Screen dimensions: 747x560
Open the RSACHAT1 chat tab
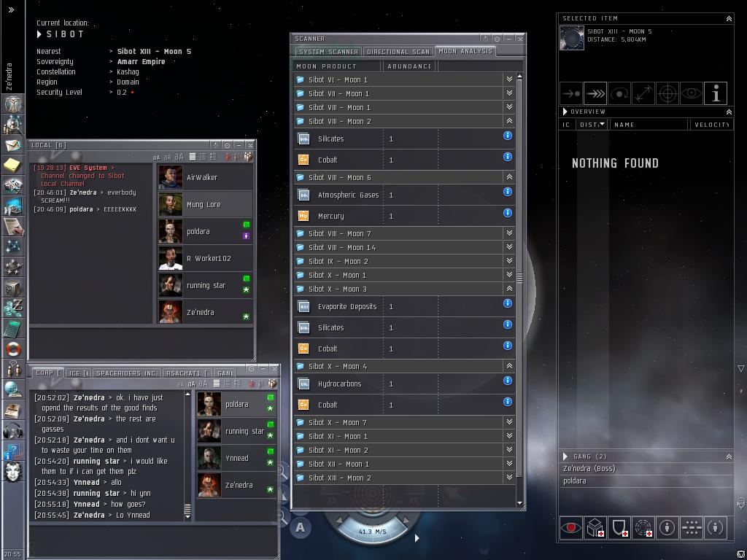[x=188, y=373]
